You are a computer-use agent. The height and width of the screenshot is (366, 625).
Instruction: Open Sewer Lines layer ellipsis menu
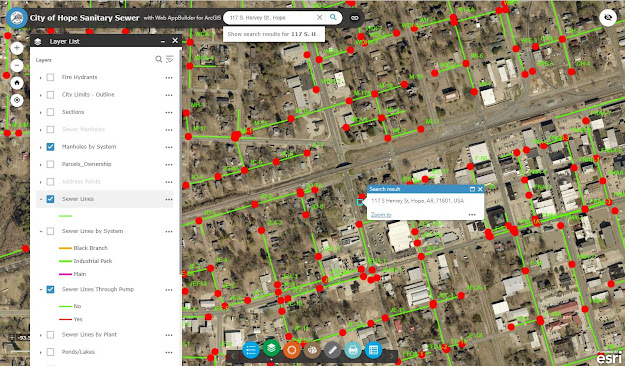[169, 199]
